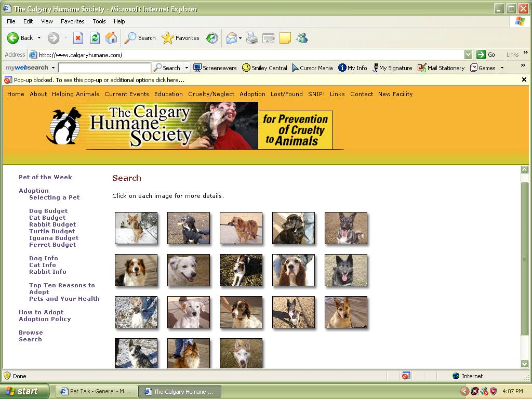Open the mywebsearch logo dropdown
The image size is (532, 399).
pyautogui.click(x=54, y=68)
